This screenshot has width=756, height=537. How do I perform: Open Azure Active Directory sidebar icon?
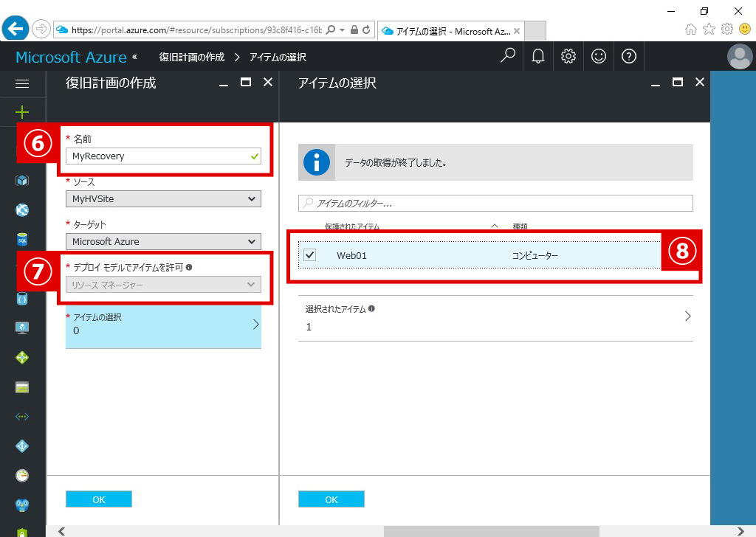[22, 446]
